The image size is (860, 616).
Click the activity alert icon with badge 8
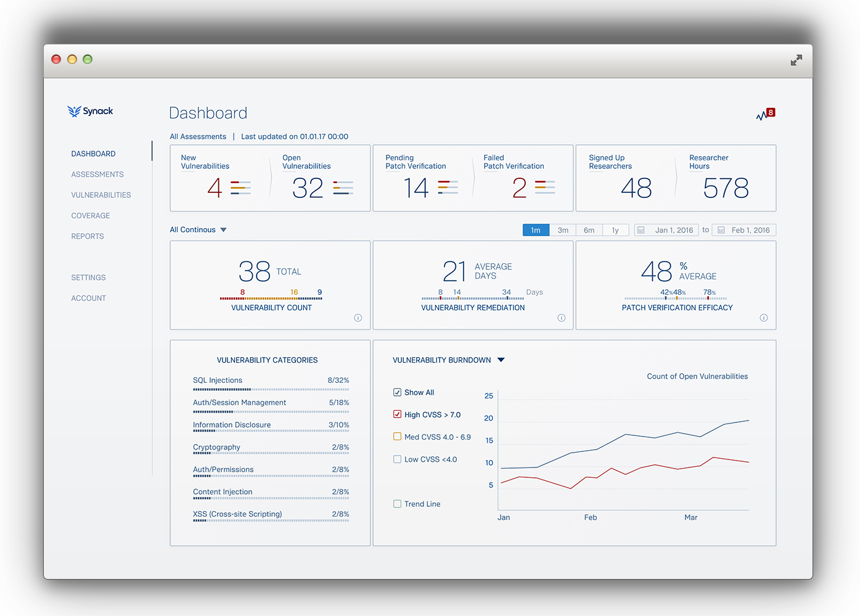tap(765, 114)
